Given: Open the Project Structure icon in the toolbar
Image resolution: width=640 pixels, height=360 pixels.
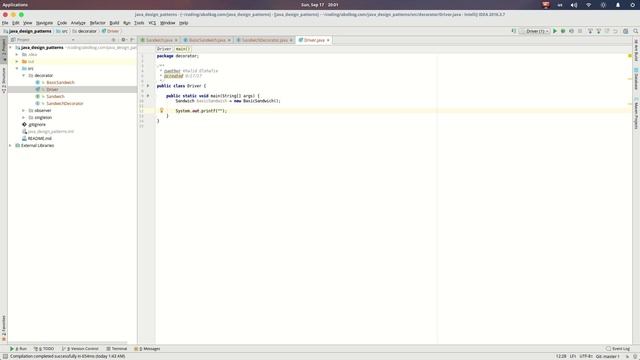Looking at the screenshot, I should pos(625,31).
